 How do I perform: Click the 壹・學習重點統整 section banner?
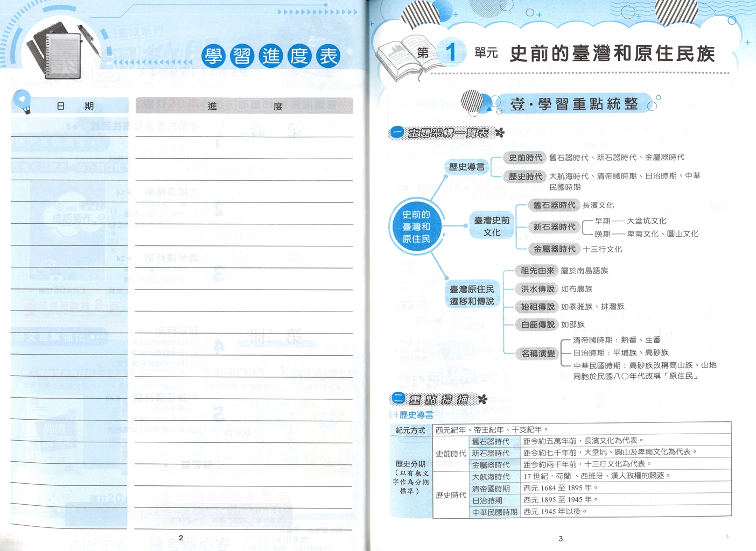pos(574,104)
